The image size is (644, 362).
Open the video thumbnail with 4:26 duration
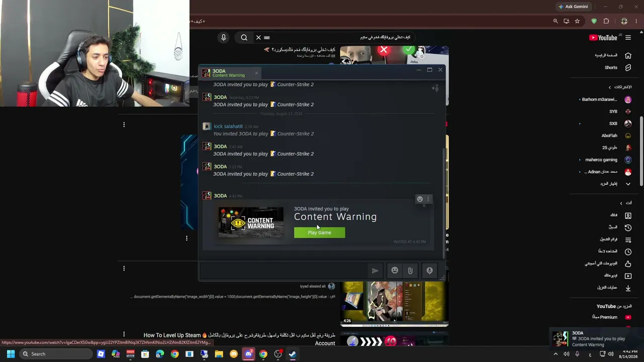(394, 303)
